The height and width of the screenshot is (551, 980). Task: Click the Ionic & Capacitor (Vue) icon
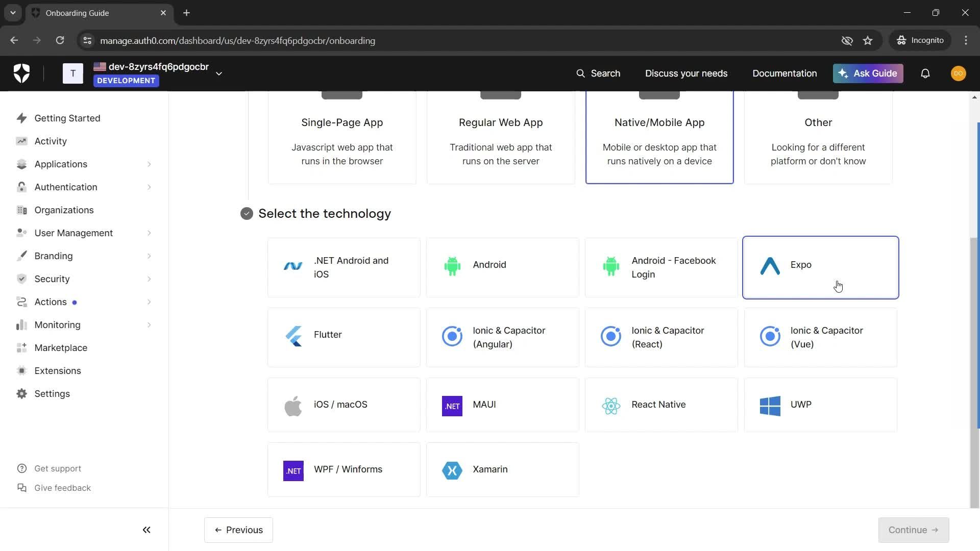(770, 337)
